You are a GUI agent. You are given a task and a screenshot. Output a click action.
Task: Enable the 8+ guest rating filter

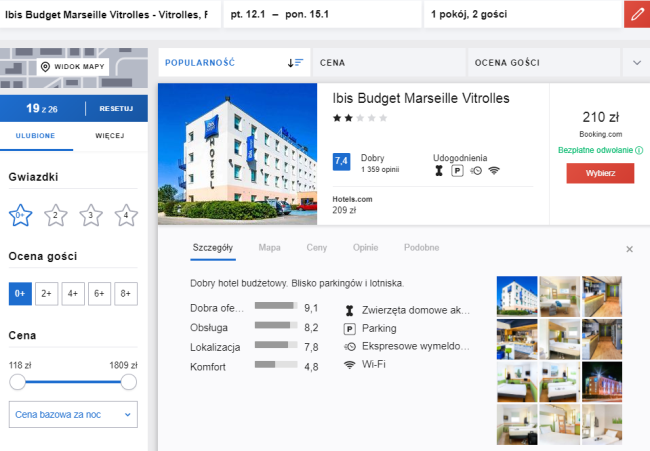pyautogui.click(x=126, y=294)
